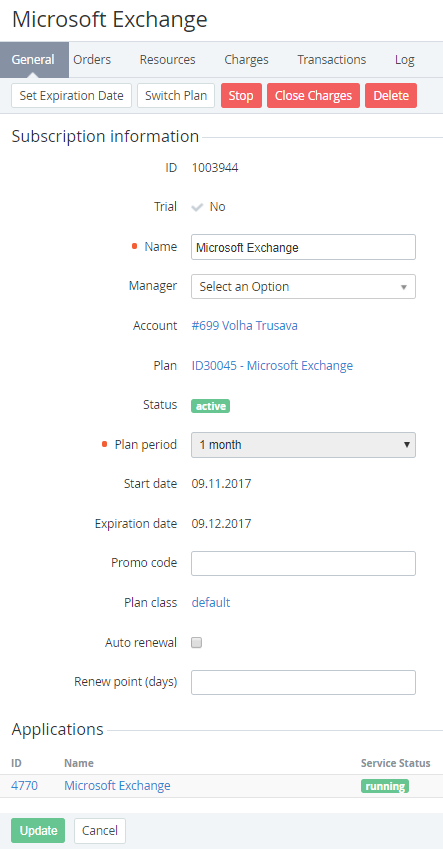
Task: Click the Set Expiration Date button
Action: 72,96
